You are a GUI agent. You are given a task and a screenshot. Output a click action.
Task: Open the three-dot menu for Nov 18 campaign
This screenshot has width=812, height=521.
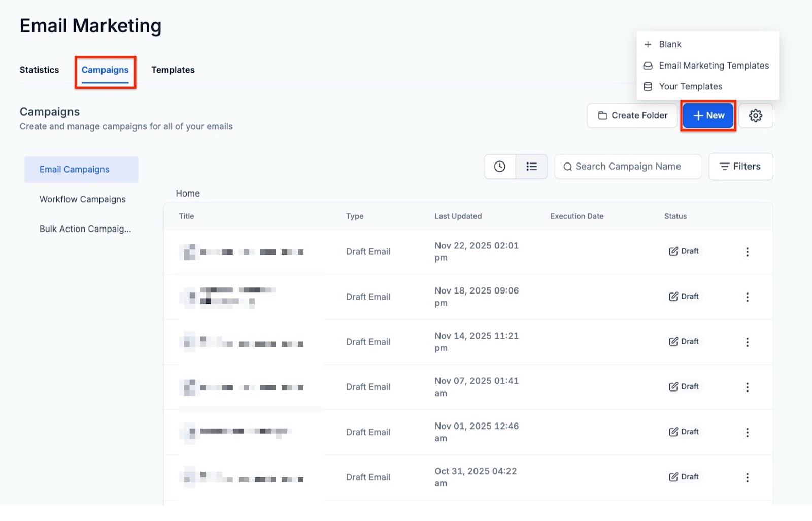pyautogui.click(x=747, y=297)
